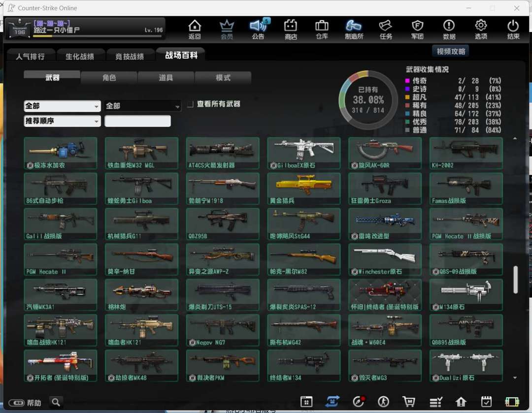Image resolution: width=532 pixels, height=413 pixels.
Task: Click the calendar checkmark icon in bottom bar
Action: (x=486, y=402)
